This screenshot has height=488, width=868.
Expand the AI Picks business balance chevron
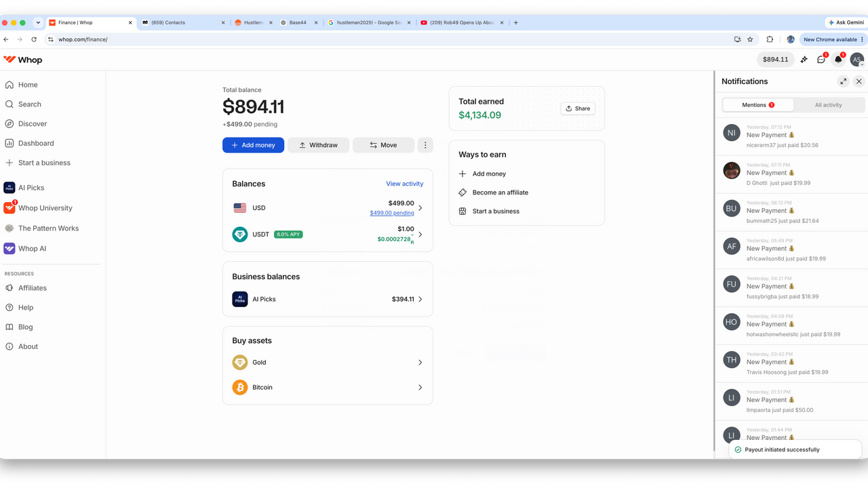point(420,299)
